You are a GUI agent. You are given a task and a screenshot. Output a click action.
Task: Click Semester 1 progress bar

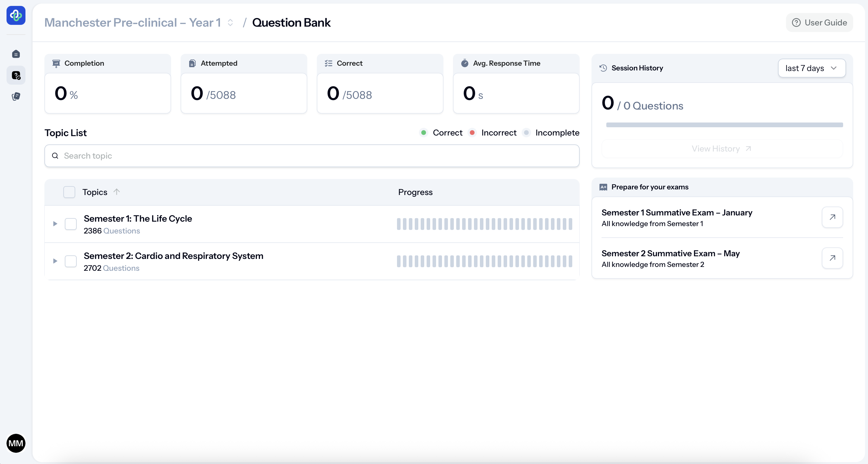484,224
